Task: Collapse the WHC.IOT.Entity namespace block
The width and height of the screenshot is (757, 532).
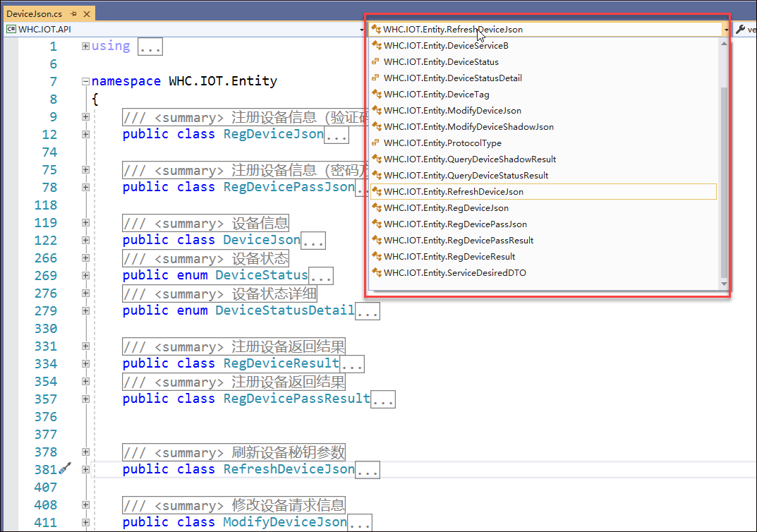Action: (85, 82)
